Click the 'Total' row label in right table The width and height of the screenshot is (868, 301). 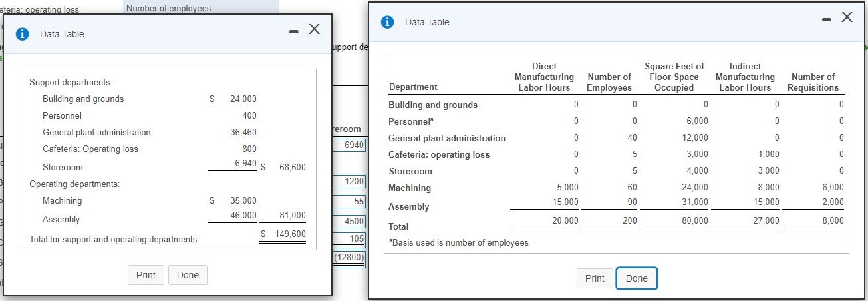tap(399, 226)
